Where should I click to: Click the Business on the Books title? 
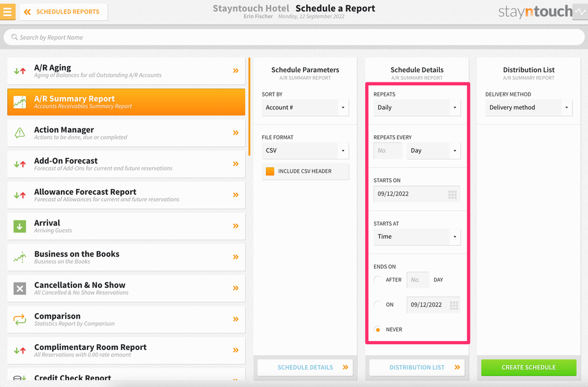click(77, 254)
